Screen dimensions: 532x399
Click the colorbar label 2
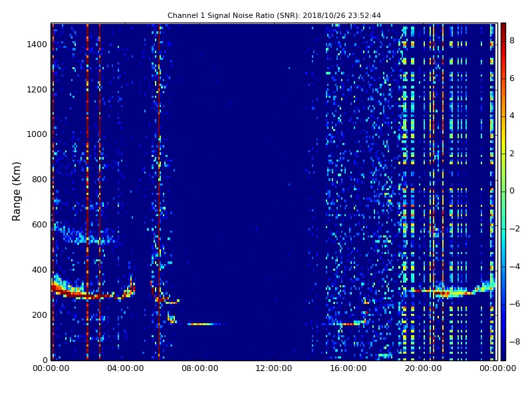[512, 154]
